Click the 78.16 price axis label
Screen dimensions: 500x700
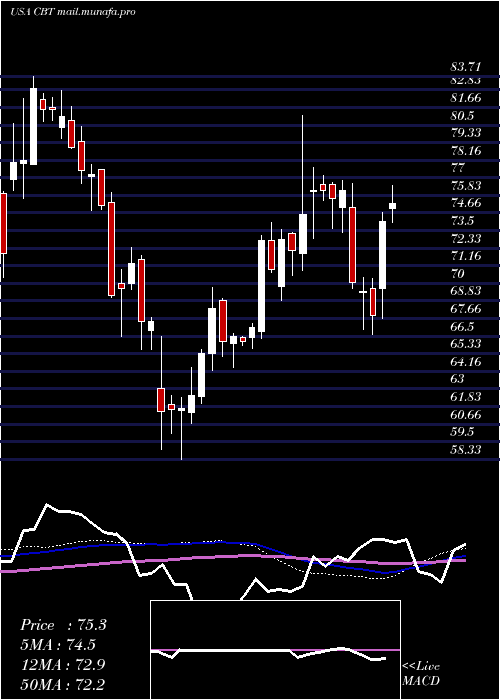point(466,150)
